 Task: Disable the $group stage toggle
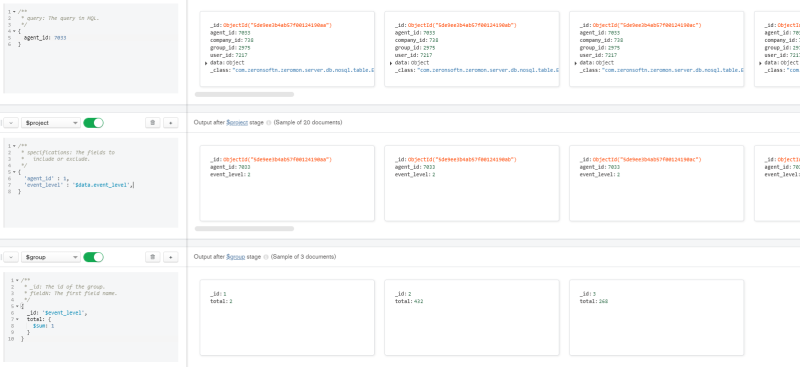tap(93, 257)
